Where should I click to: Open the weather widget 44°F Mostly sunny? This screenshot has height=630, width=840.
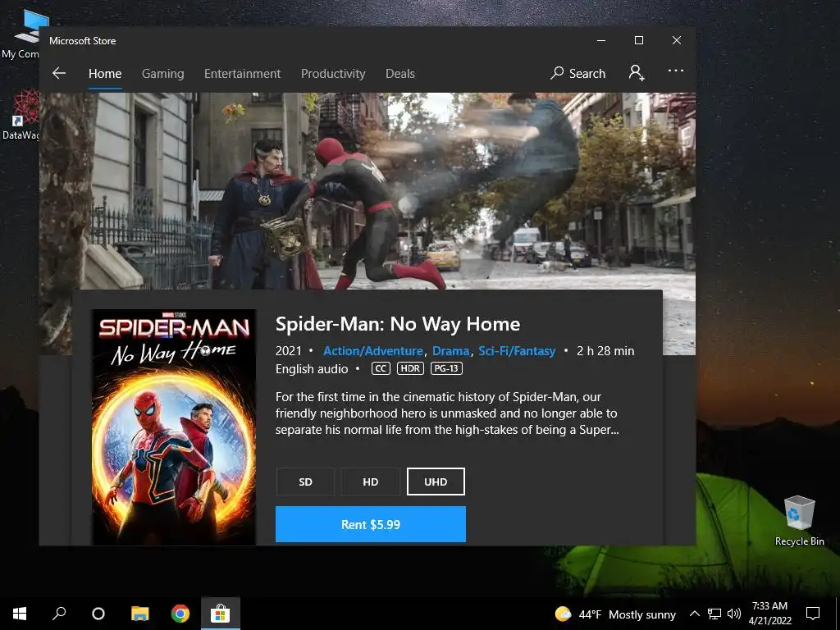point(615,614)
